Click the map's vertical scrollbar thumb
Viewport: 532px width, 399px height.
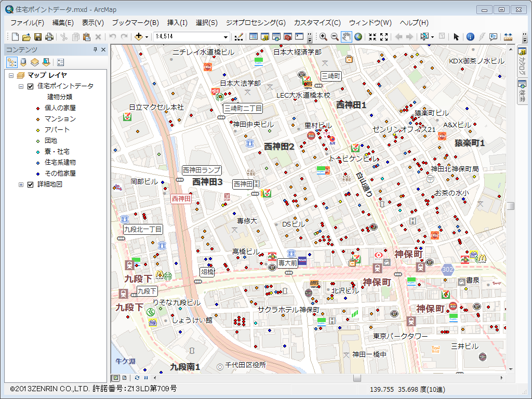coord(511,206)
